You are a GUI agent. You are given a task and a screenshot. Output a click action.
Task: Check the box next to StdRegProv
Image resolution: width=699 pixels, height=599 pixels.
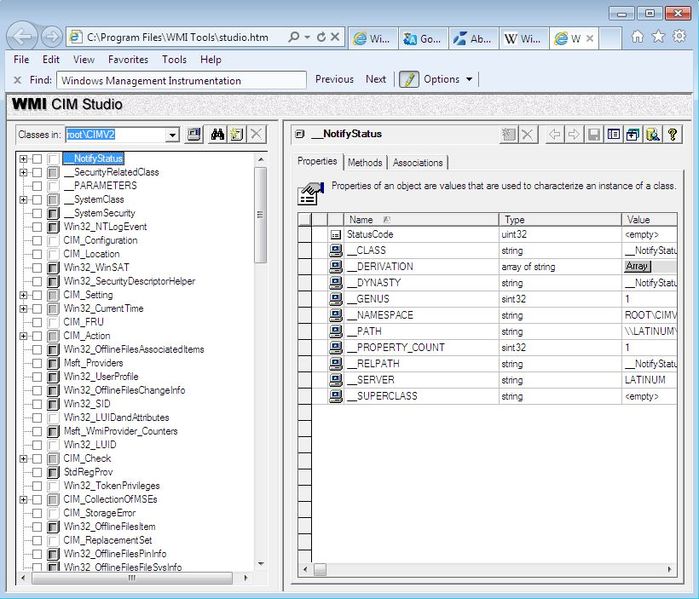37,472
